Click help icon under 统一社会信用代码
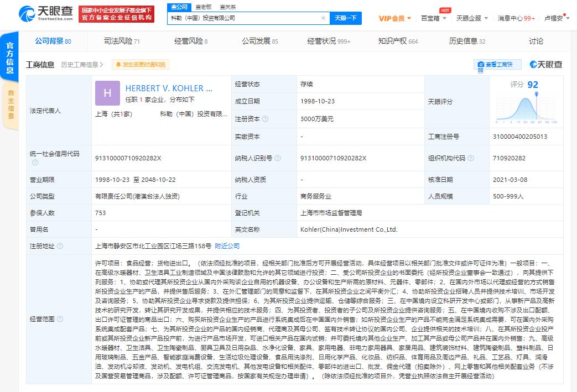The width and height of the screenshot is (577, 392). point(34,163)
